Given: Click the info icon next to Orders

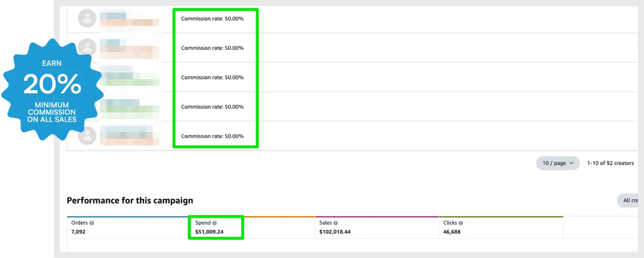Looking at the screenshot, I should (x=92, y=223).
